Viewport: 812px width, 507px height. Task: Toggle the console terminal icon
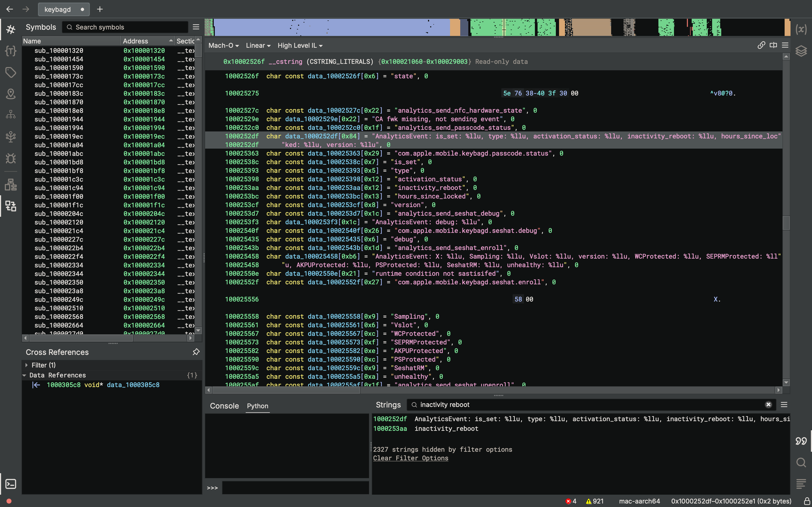click(11, 484)
